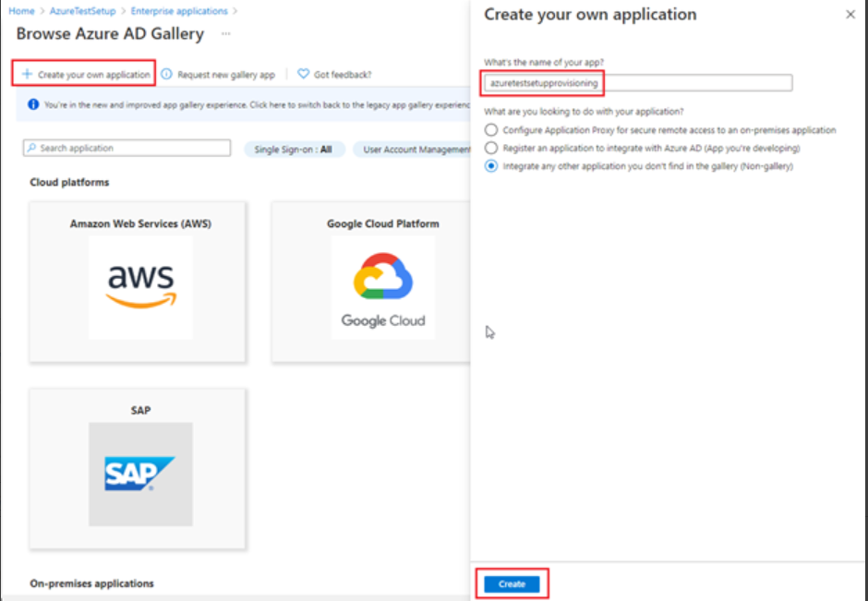868x601 pixels.
Task: Click the What are you looking to do label
Action: click(x=584, y=111)
